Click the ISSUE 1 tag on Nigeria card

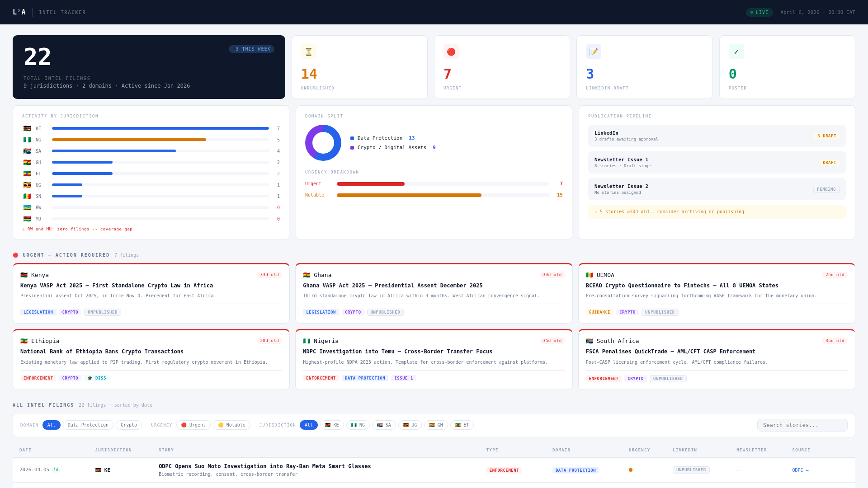click(x=404, y=378)
